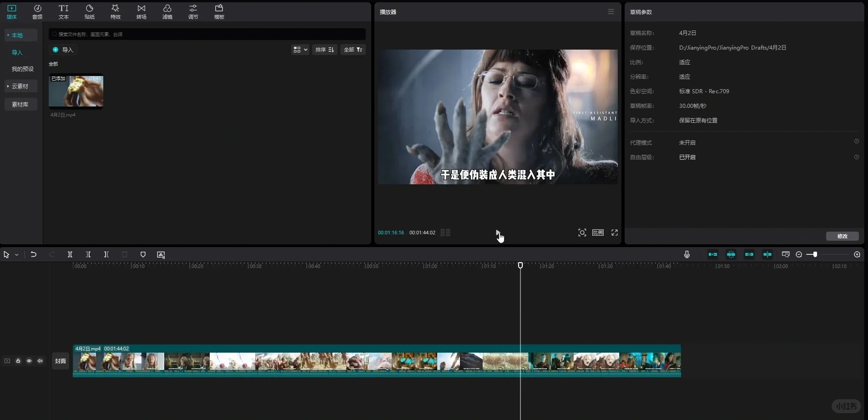
Task: Click the 修改 modify button
Action: click(843, 236)
